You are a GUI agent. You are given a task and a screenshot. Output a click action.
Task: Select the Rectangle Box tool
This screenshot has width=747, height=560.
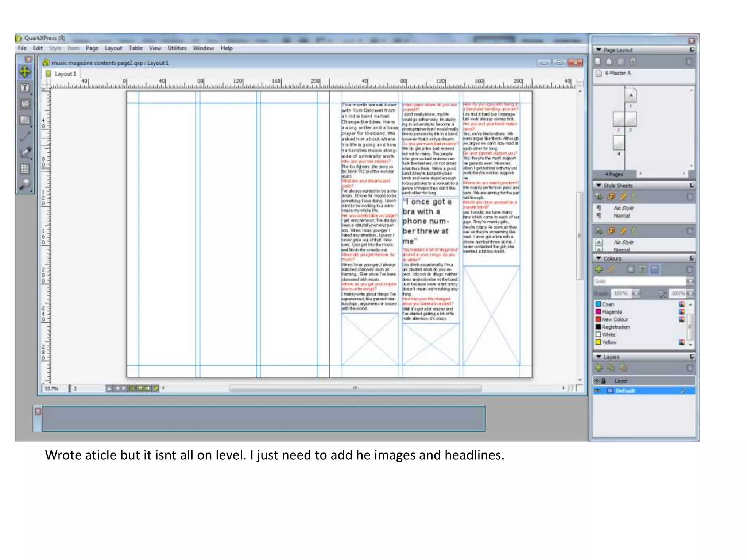click(x=25, y=120)
